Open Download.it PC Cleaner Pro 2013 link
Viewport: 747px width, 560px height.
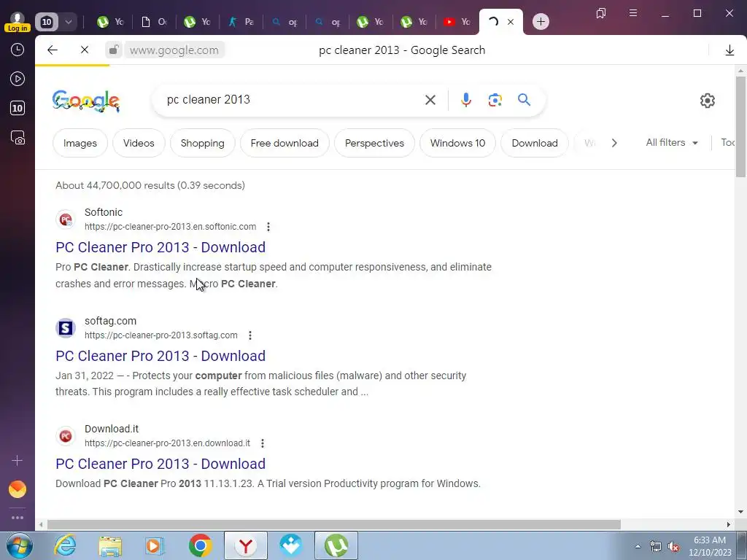160,464
